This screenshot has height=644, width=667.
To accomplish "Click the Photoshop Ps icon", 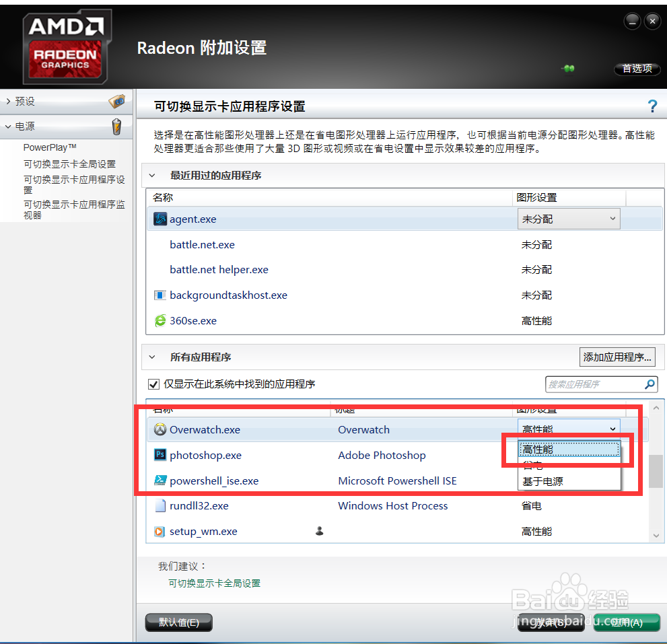I will [160, 455].
